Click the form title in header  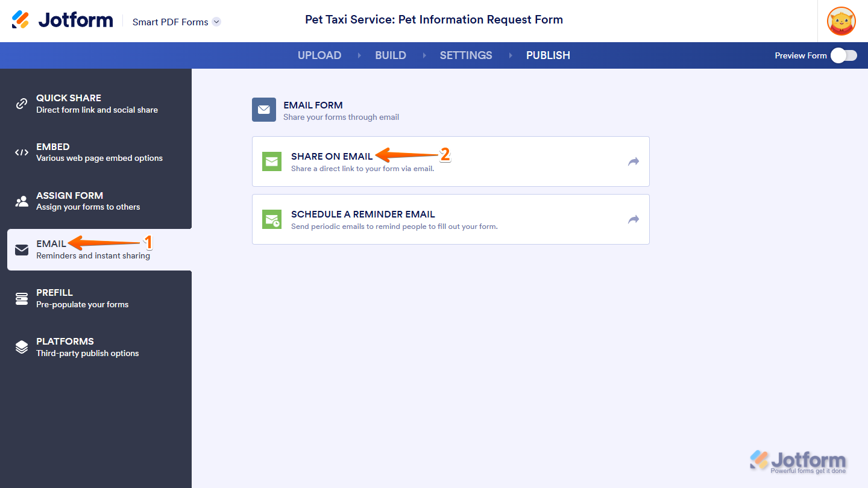click(434, 19)
